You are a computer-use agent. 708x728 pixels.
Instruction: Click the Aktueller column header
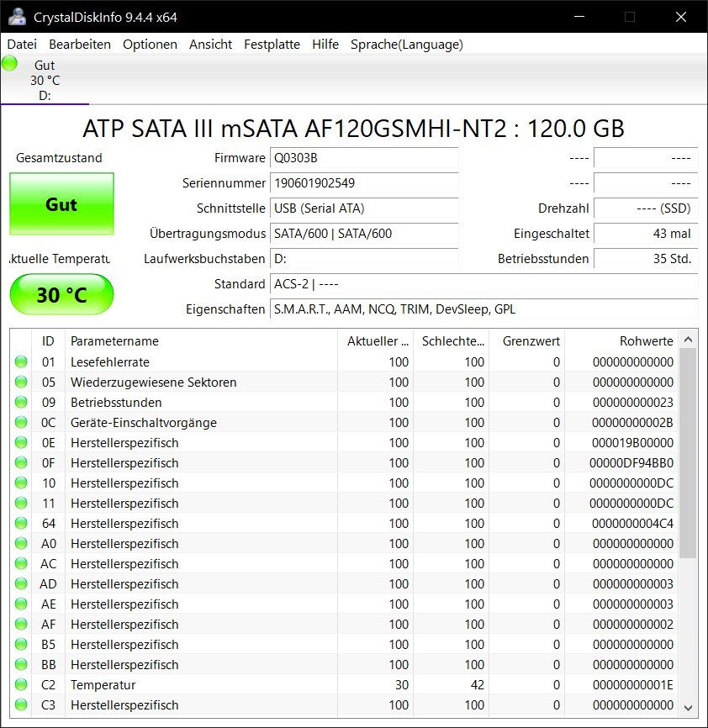(x=375, y=341)
